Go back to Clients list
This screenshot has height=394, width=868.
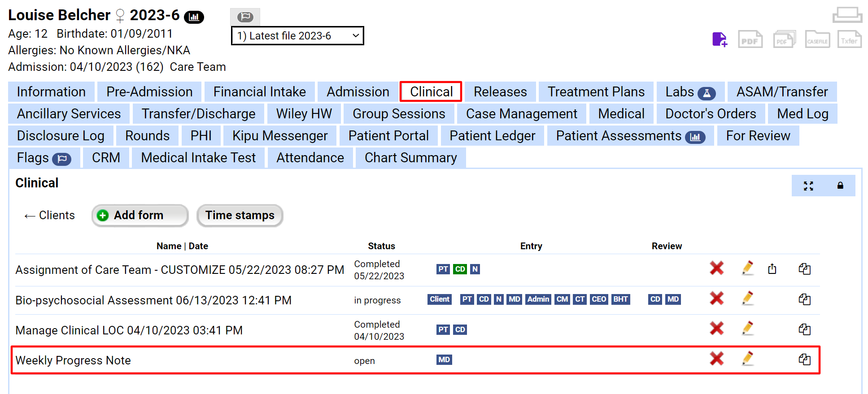tap(50, 216)
